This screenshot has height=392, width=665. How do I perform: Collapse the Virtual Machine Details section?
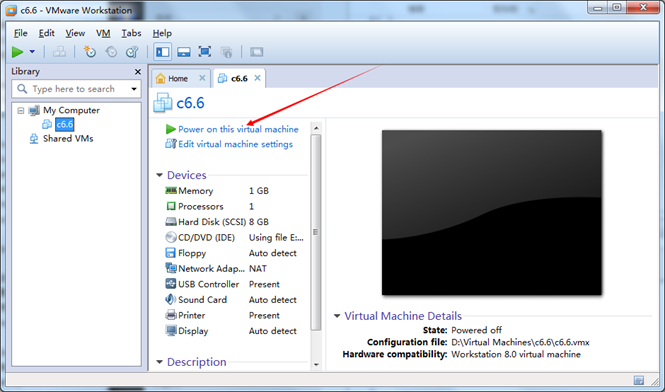pos(337,316)
